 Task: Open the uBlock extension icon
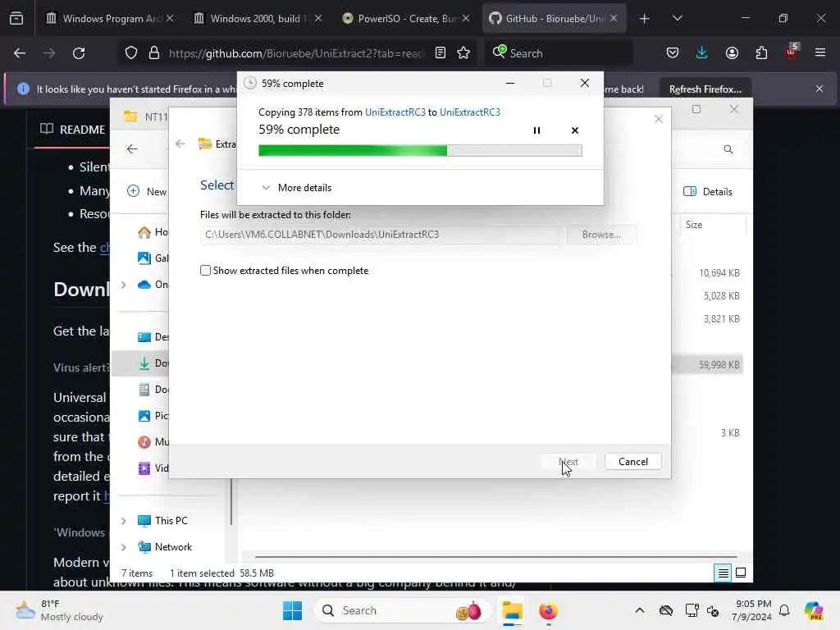tap(791, 52)
